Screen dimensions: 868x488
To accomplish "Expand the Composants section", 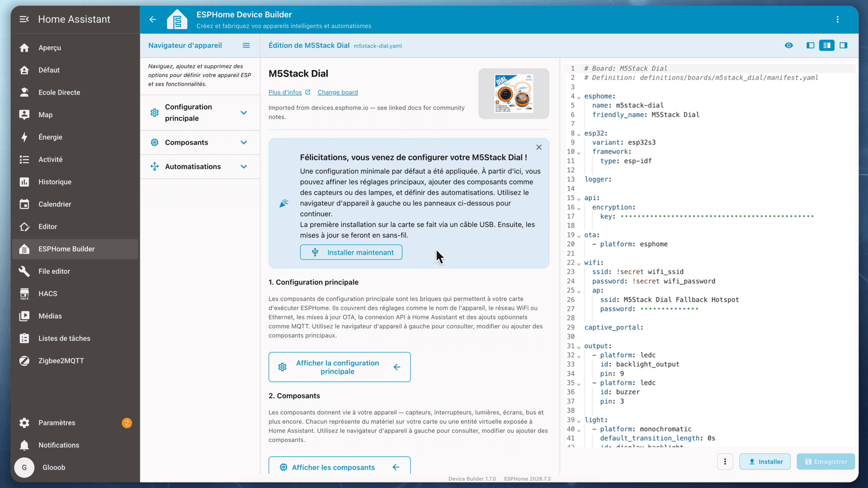I will [x=200, y=143].
